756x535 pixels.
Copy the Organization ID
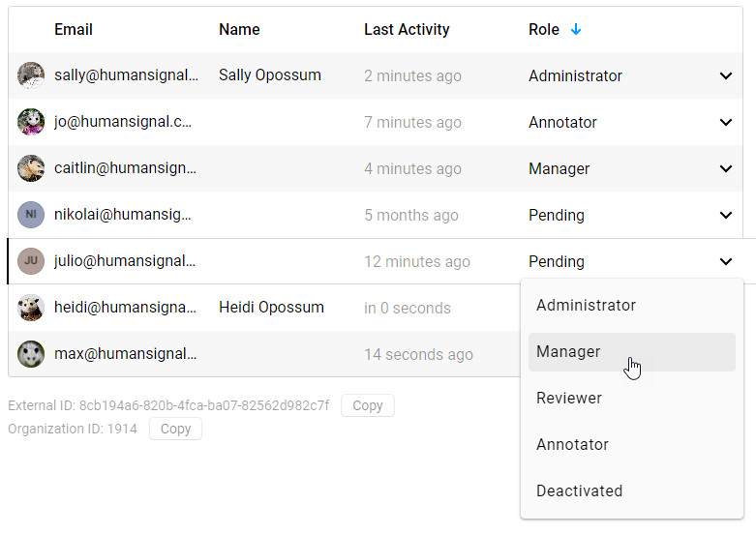pyautogui.click(x=175, y=429)
